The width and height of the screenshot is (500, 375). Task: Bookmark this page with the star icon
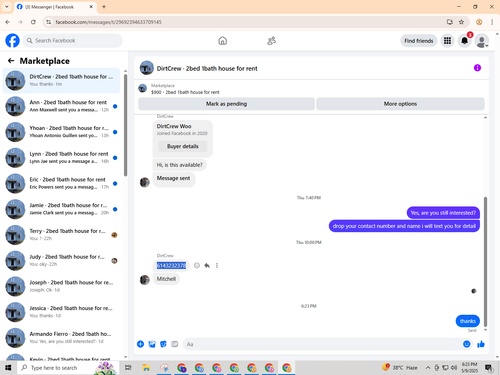(x=461, y=22)
